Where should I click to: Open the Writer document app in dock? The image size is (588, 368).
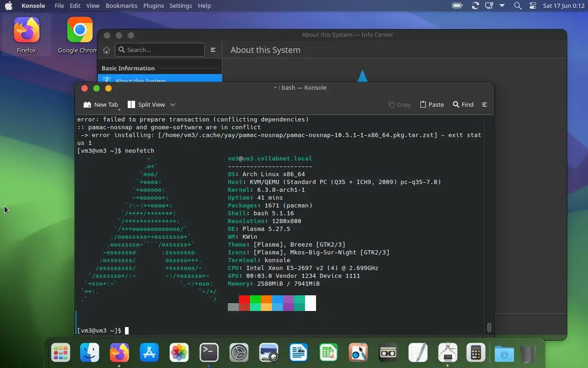(299, 353)
